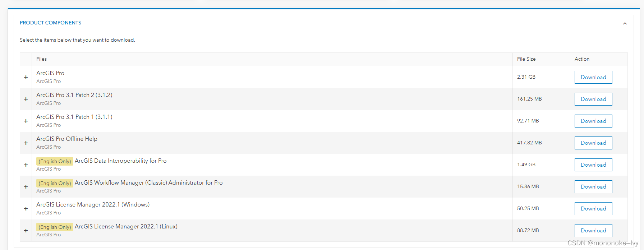
Task: Click 'Select the items below' instruction text
Action: point(77,40)
